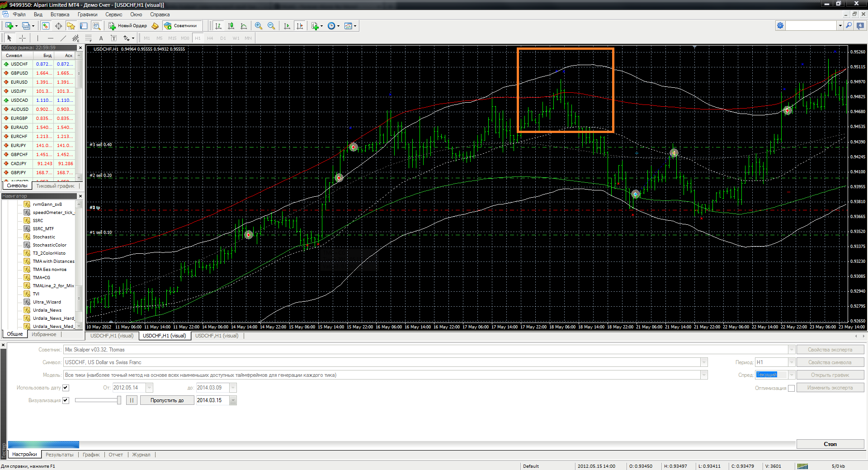
Task: Switch to the Журнал tab
Action: click(141, 455)
